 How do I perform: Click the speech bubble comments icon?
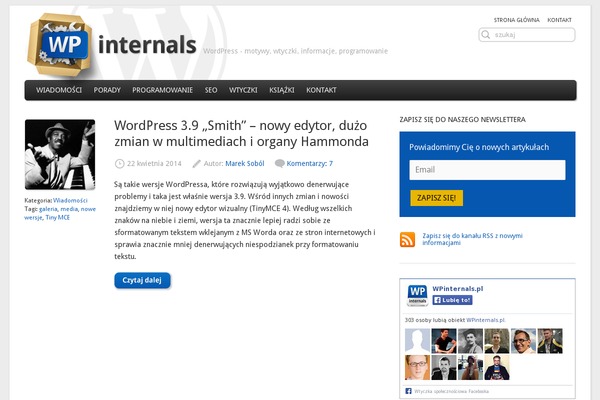(280, 163)
